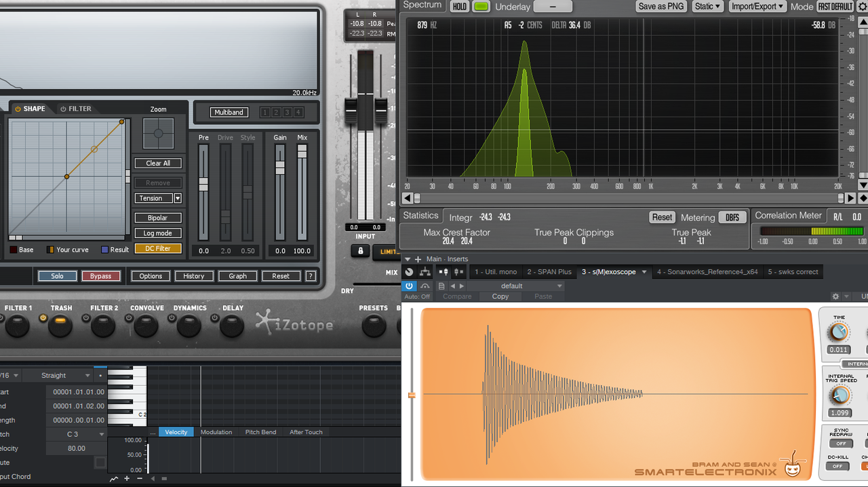The image size is (868, 487).
Task: Switch SYNC REDRAW off toggle
Action: [x=841, y=444]
